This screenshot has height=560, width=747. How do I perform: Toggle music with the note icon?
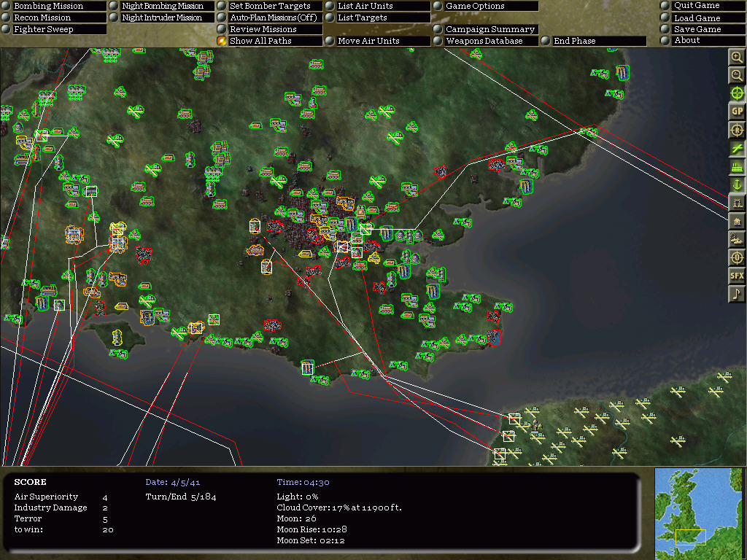click(737, 294)
